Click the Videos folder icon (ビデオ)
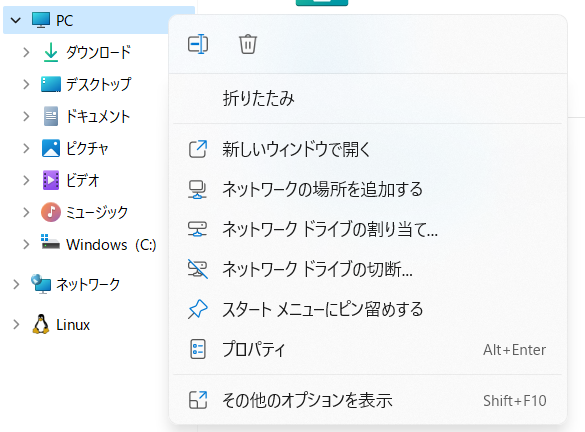585x432 pixels. pyautogui.click(x=51, y=180)
